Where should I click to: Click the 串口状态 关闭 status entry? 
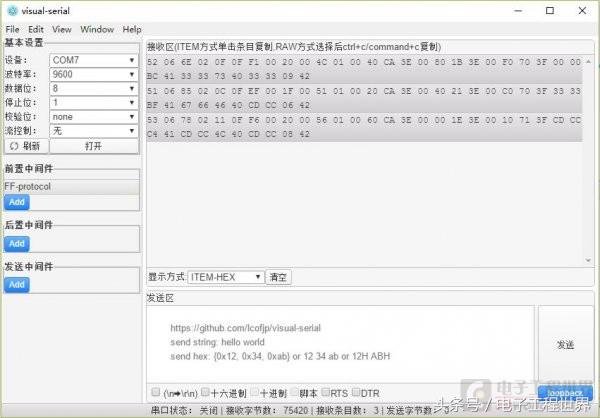click(x=185, y=411)
